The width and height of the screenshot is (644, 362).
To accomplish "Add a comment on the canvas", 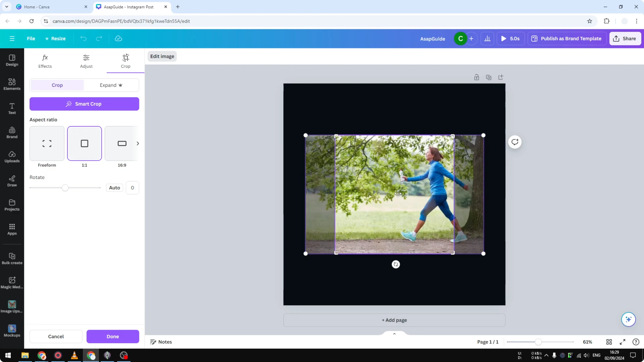I will [x=515, y=142].
